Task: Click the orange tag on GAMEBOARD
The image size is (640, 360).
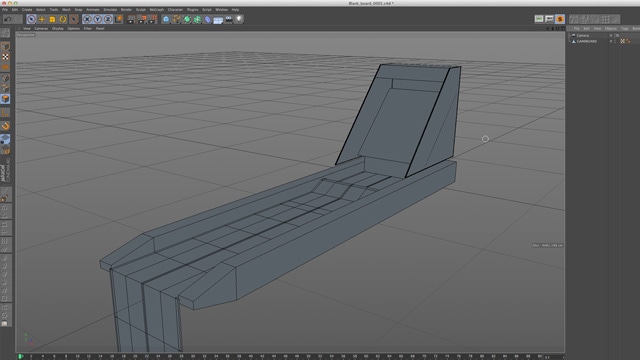Action: click(x=628, y=41)
